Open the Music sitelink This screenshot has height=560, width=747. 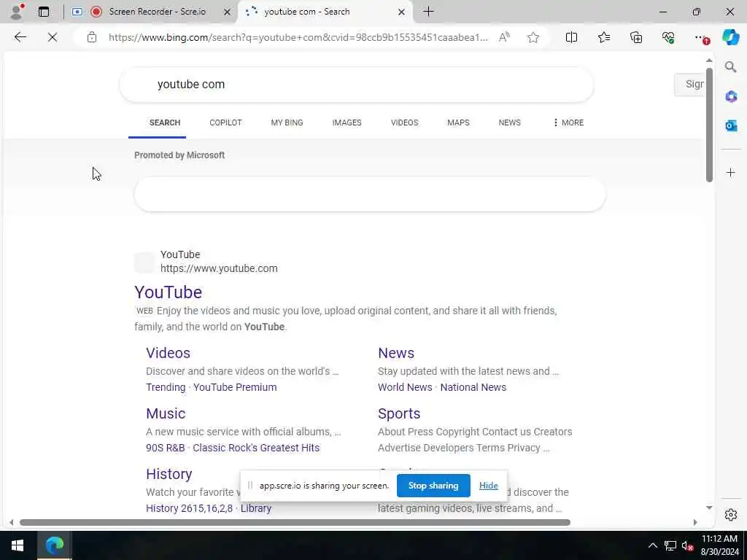pos(166,413)
